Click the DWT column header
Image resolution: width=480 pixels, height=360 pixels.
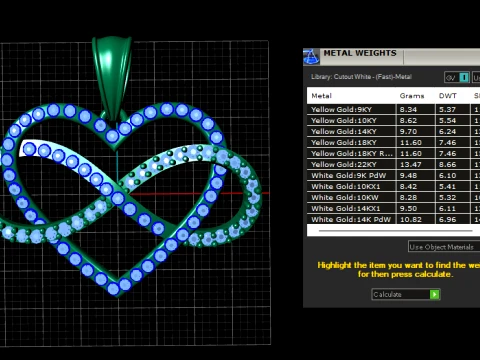pyautogui.click(x=447, y=96)
